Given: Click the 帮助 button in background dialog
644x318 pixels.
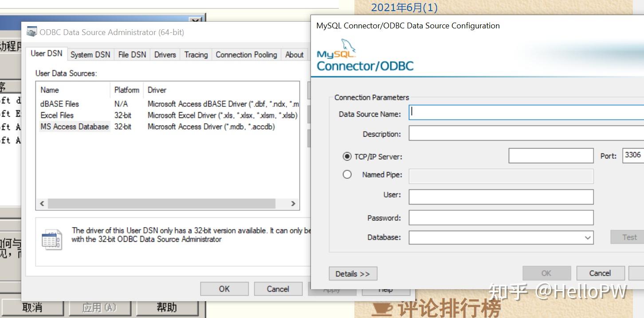Looking at the screenshot, I should click(167, 307).
